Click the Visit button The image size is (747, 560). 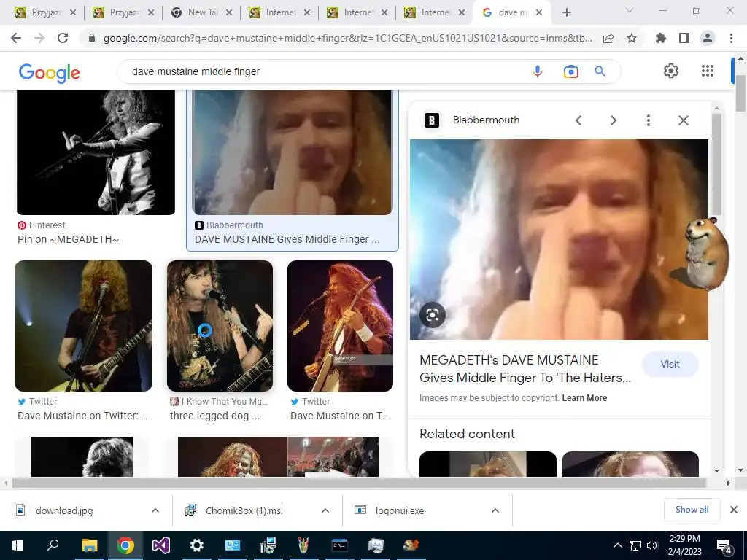[670, 365]
